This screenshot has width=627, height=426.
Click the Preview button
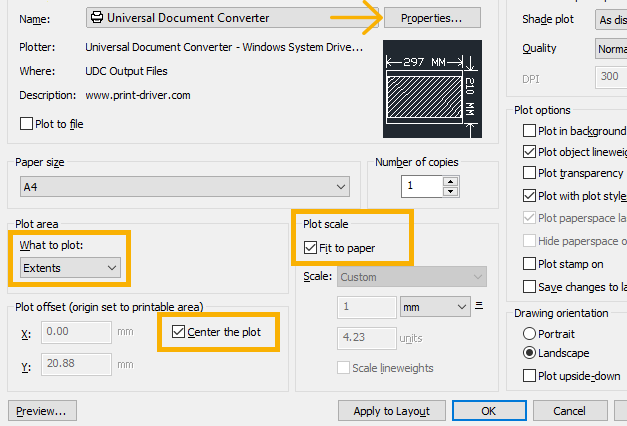pos(42,411)
